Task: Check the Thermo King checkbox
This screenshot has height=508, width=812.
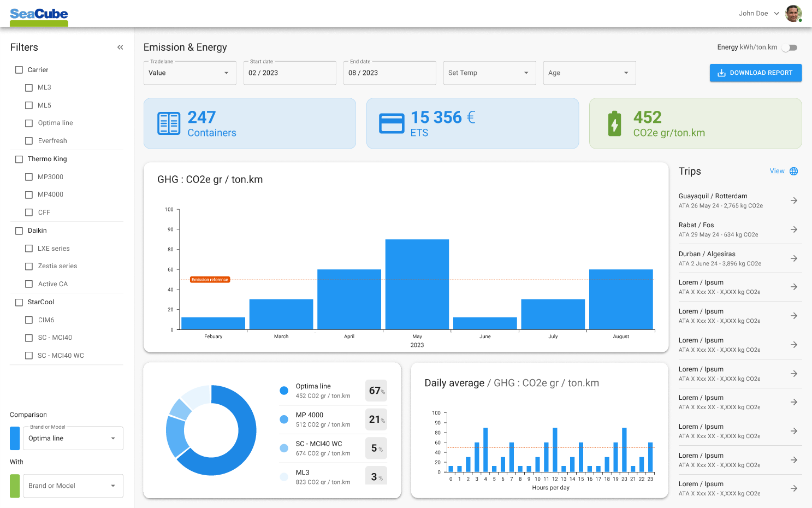Action: (19, 160)
